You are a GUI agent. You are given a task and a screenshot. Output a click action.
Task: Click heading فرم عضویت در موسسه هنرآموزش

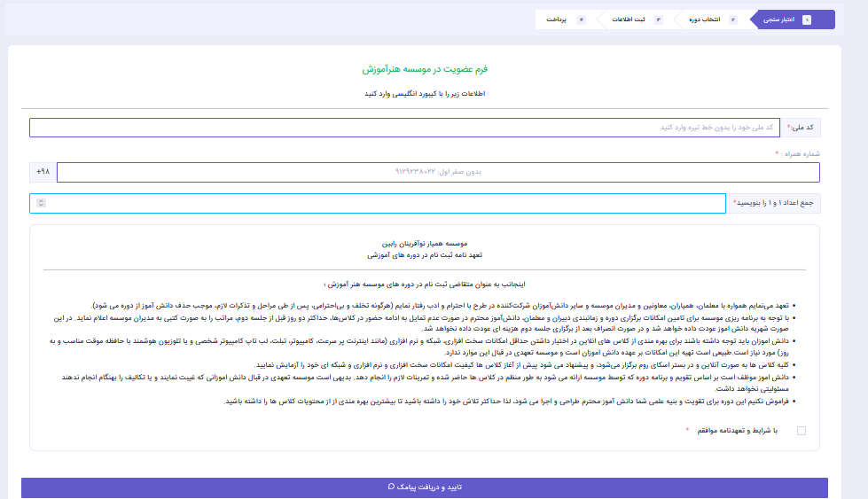425,69
